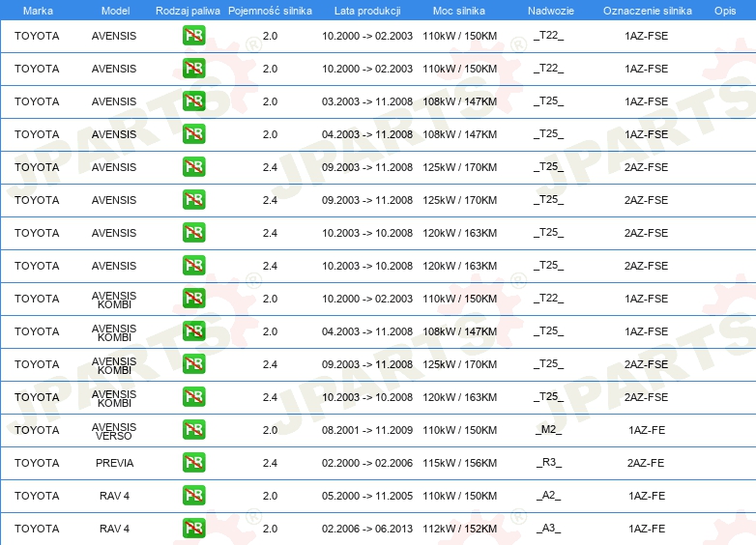Click the Model column header
The image size is (756, 545).
(x=115, y=11)
